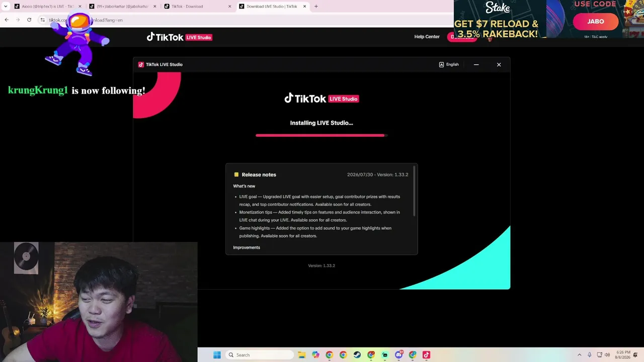Click "2026/07/30 - Version: 1.33.2" text
Screen dimensions: 644x362
(x=377, y=174)
